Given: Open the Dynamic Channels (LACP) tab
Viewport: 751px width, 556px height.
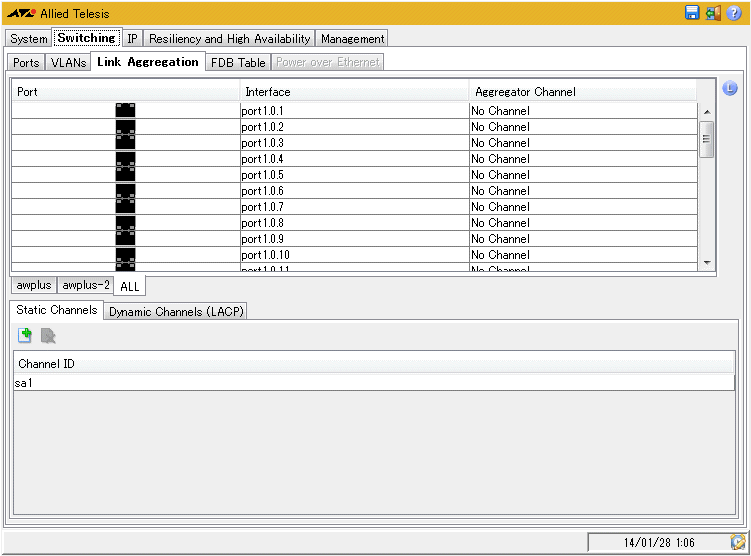Looking at the screenshot, I should click(176, 311).
